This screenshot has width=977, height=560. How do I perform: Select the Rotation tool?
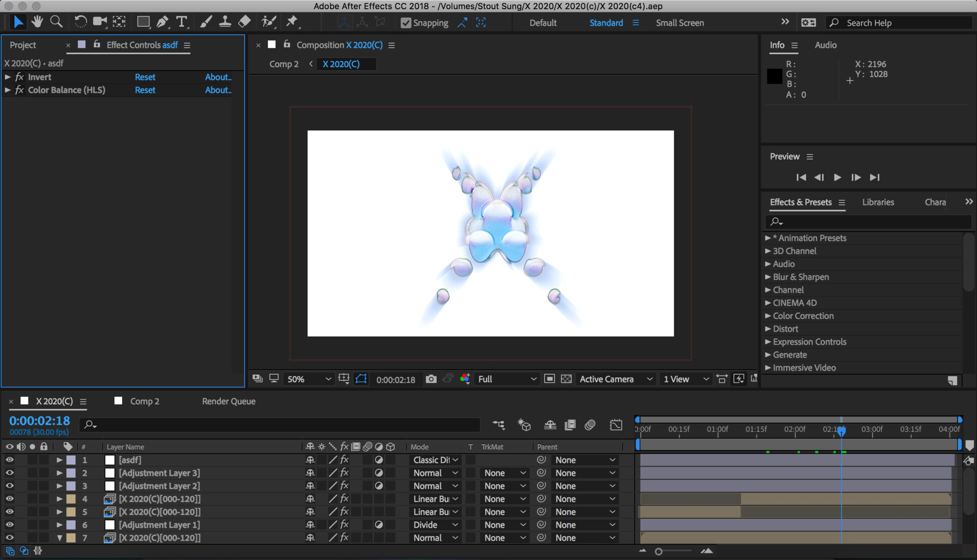coord(80,22)
